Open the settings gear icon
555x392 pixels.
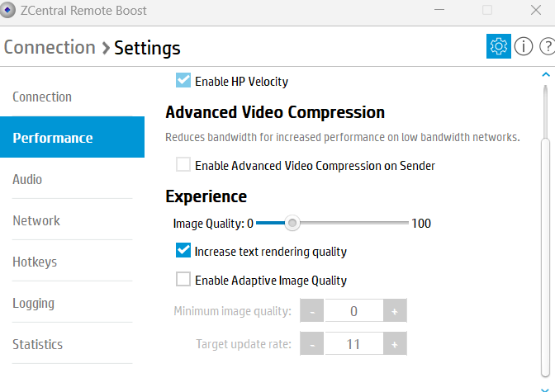(x=499, y=46)
